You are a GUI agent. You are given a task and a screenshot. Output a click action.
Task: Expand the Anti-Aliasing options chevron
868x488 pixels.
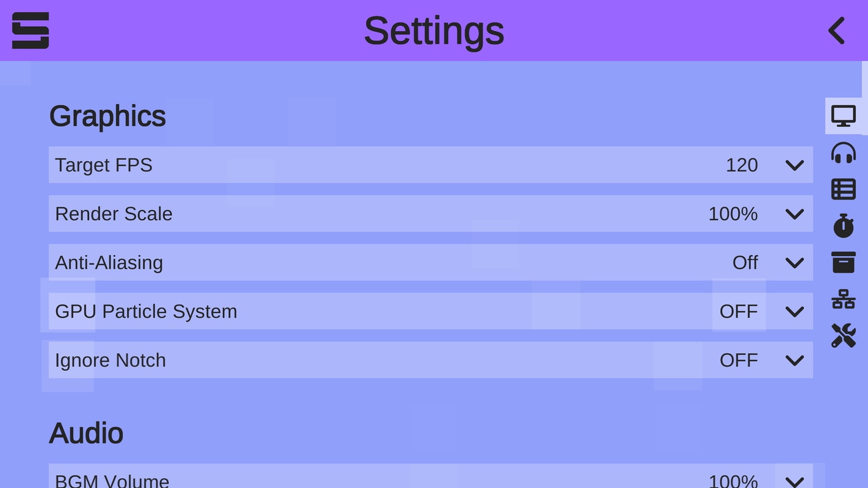coord(795,263)
